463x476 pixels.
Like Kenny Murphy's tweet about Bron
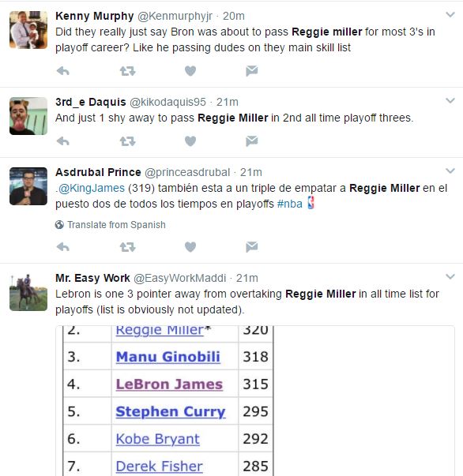[190, 71]
